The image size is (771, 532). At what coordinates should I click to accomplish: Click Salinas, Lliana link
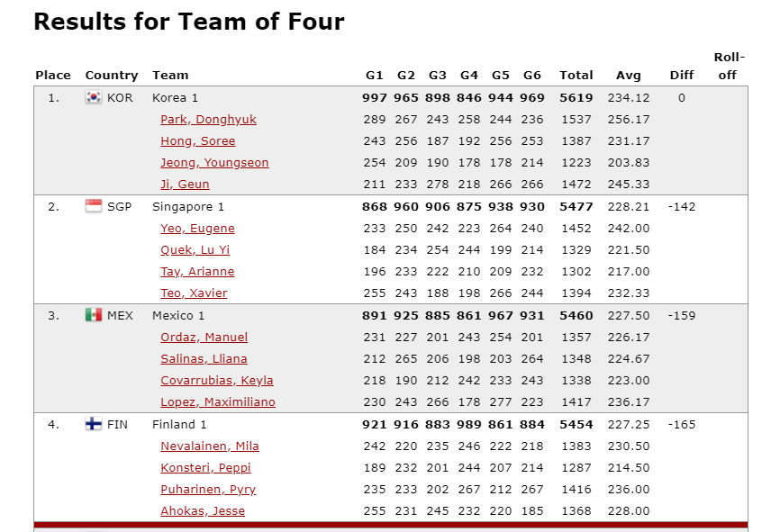[x=204, y=359]
